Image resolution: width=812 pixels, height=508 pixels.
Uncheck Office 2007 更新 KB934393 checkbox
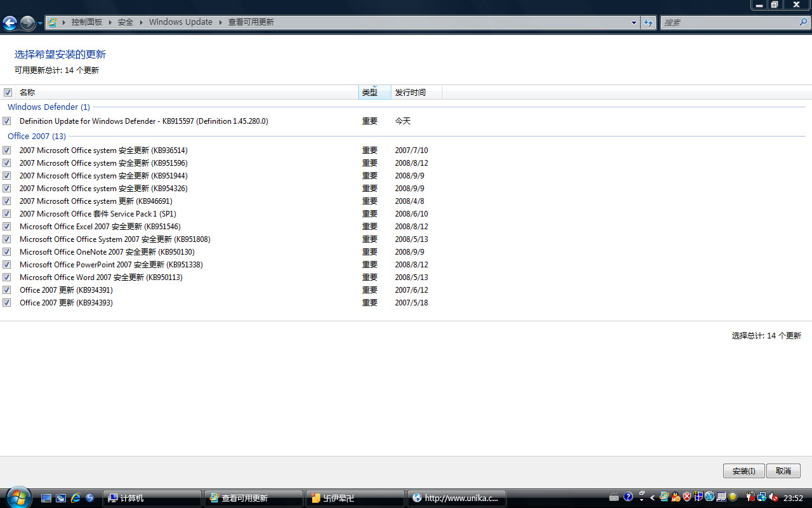[6, 303]
